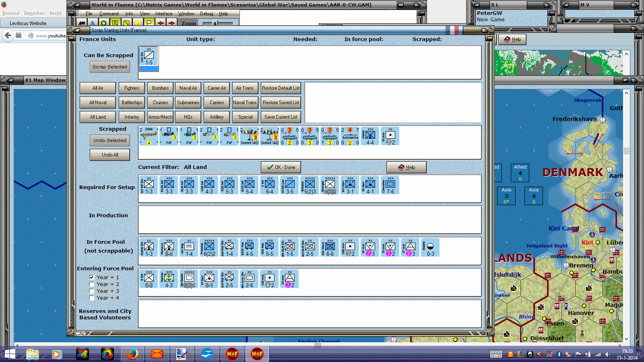The width and height of the screenshot is (644, 362).
Task: Open the File menu
Action: (x=89, y=14)
